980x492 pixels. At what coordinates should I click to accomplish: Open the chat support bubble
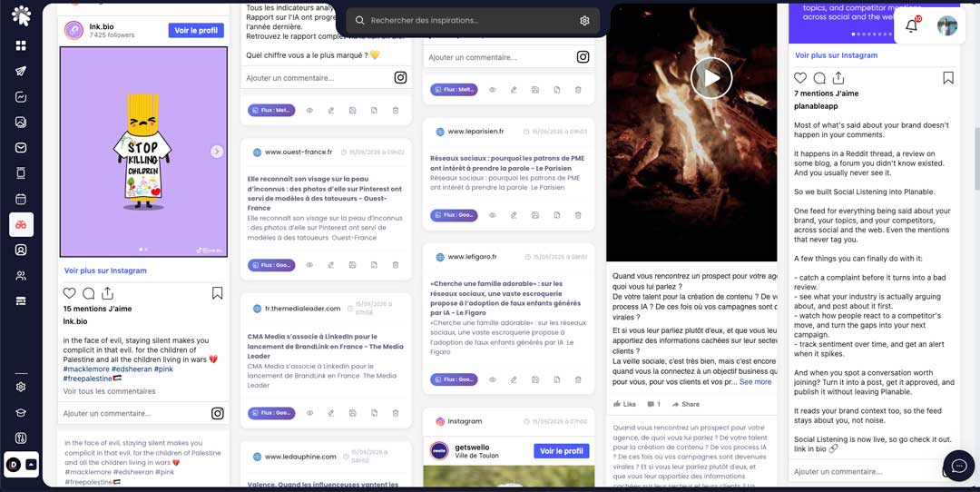click(959, 466)
